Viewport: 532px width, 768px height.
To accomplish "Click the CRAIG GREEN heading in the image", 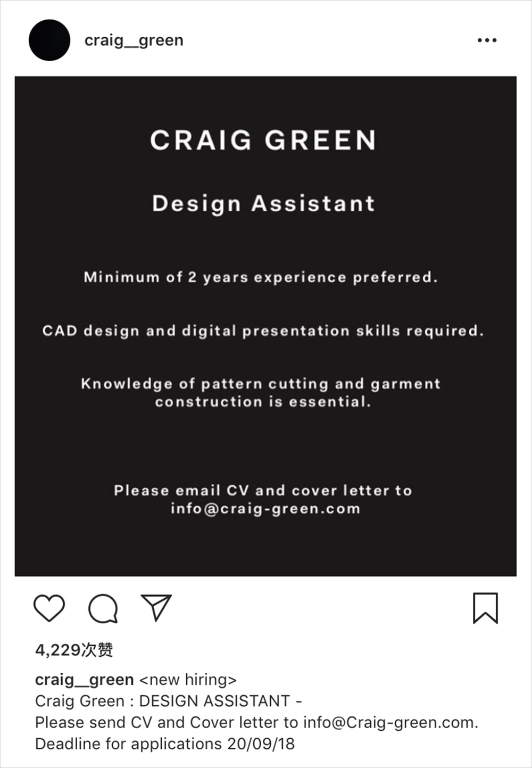I will coord(263,141).
